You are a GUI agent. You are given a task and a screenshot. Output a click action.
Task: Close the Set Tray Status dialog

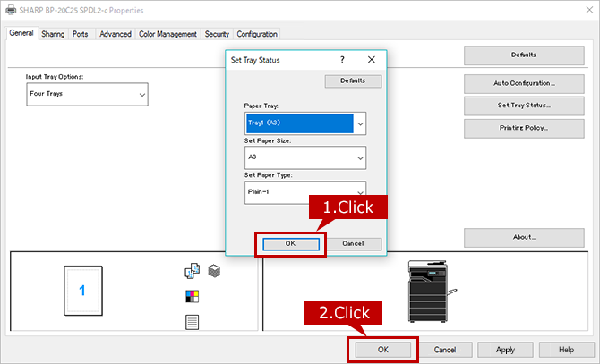371,60
